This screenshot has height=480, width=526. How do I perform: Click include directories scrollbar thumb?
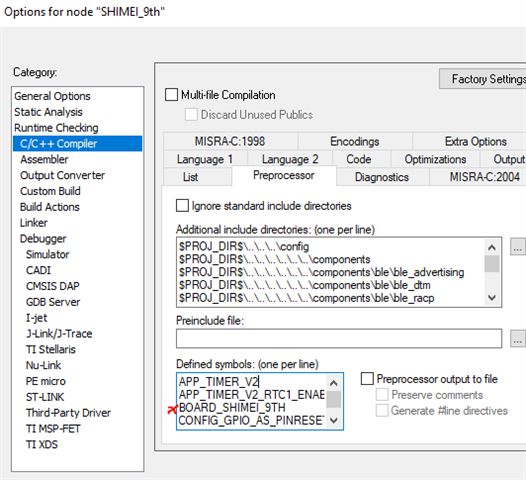(x=492, y=264)
